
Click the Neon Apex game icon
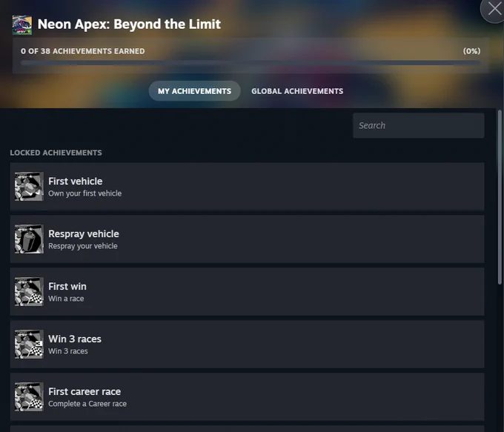[21, 25]
